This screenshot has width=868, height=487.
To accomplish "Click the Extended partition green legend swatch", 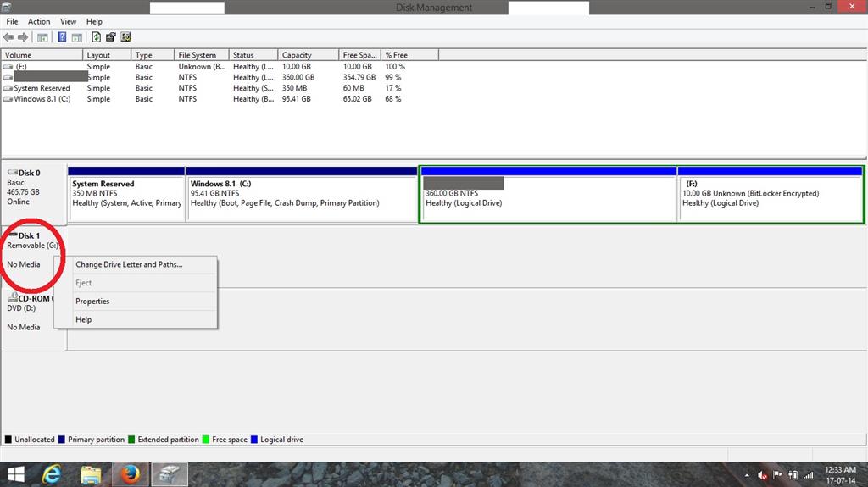I will pos(131,440).
